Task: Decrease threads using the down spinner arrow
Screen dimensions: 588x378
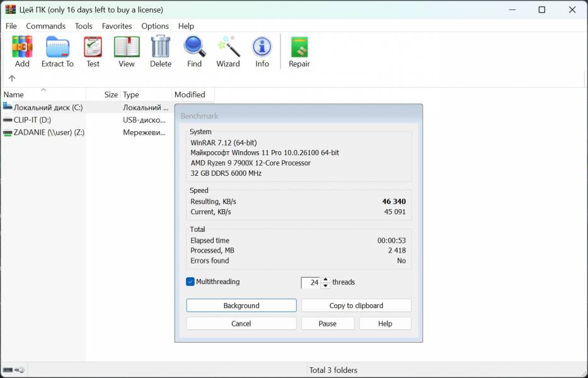Action: click(325, 285)
